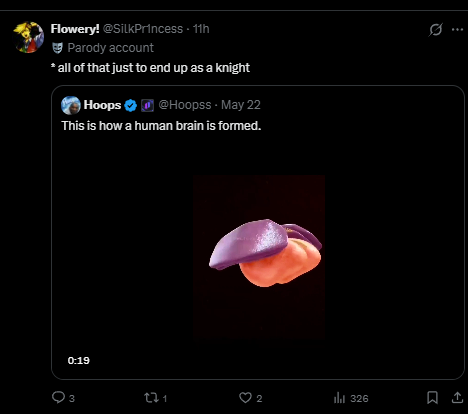The width and height of the screenshot is (468, 414).
Task: Play the brain formation video
Action: coord(259,257)
